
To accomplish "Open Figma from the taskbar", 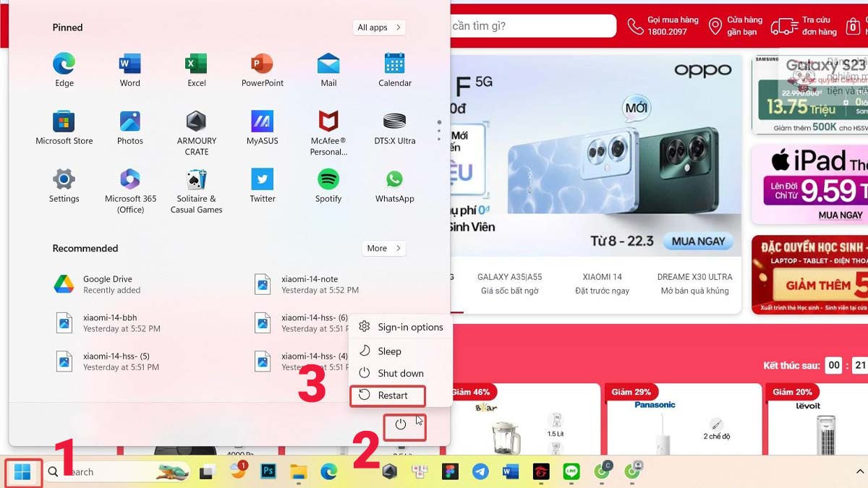I will tap(451, 472).
